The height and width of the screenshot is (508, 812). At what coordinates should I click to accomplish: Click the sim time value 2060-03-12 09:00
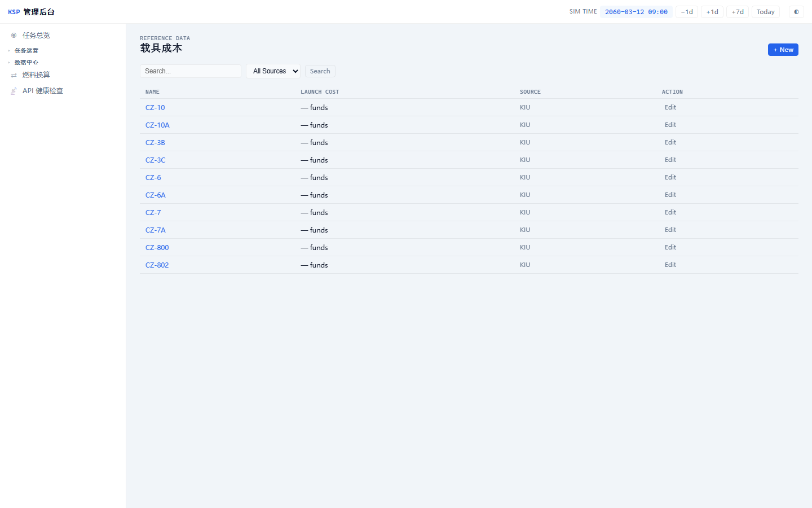(636, 12)
